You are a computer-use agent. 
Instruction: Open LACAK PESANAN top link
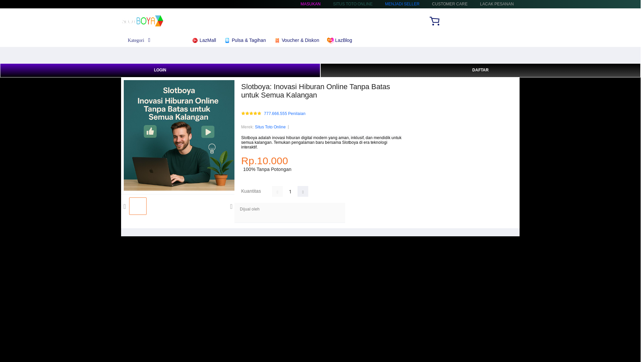click(497, 4)
